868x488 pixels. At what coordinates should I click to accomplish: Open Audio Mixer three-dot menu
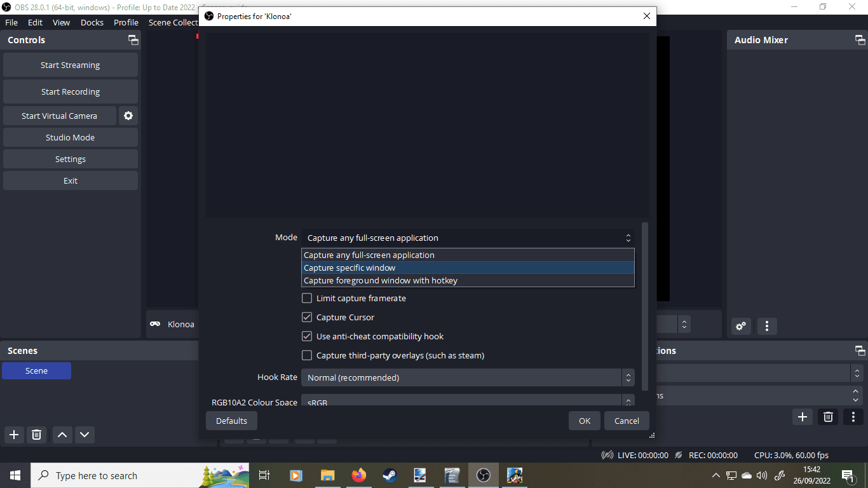tap(767, 326)
